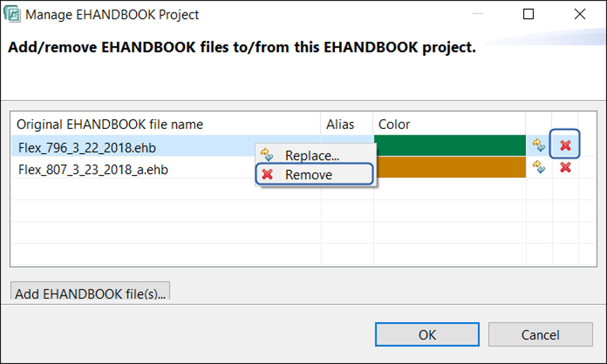Screen dimensions: 607x364
Task: Select the Flex_807_3_23_2018_a.ehb file row
Action: (x=93, y=169)
